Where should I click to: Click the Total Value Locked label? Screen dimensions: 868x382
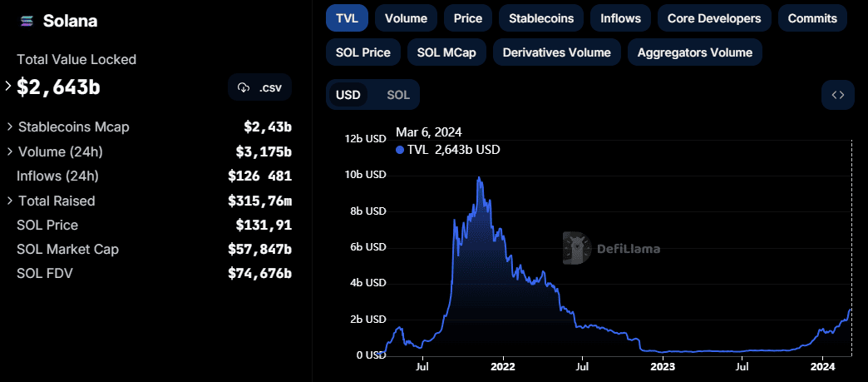point(76,59)
